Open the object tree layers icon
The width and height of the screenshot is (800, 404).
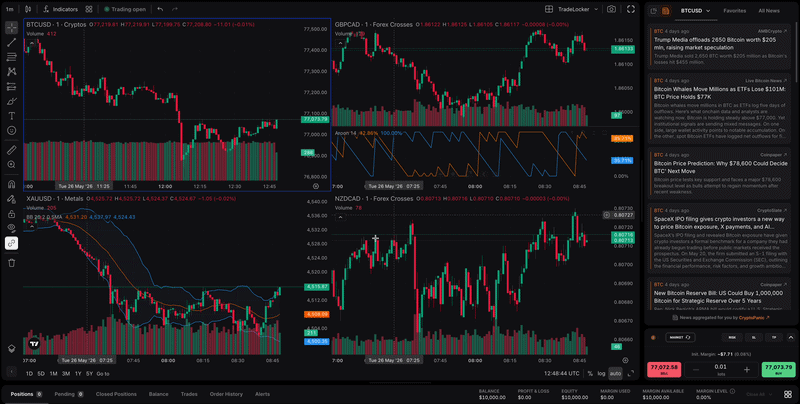[x=11, y=348]
